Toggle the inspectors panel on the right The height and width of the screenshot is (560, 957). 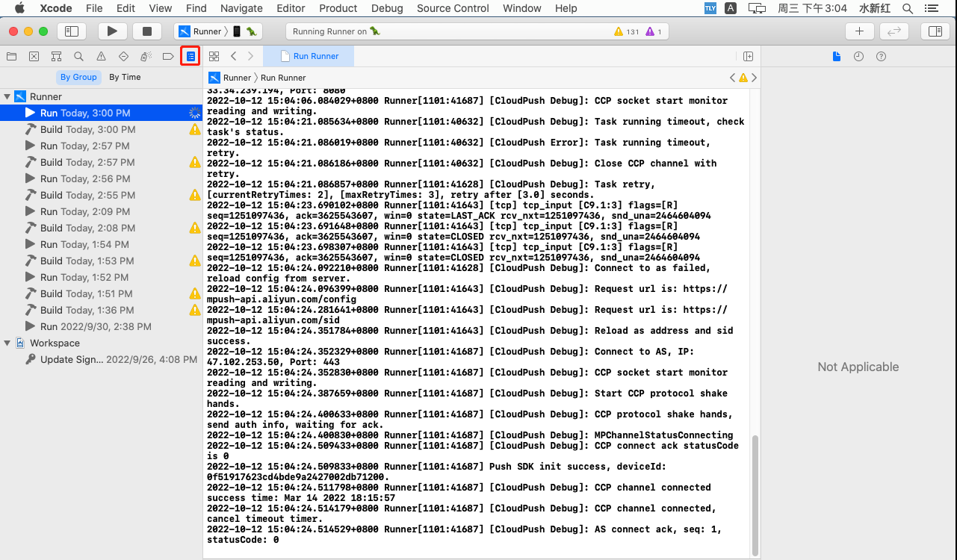(x=935, y=31)
